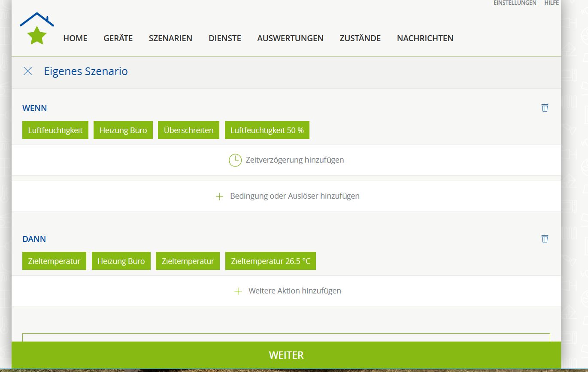Click the clock icon for Zeitverzögerung

click(235, 160)
